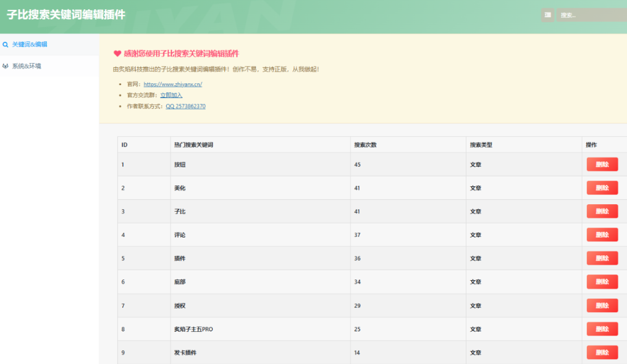Click search count 45
Screen dimensions: 627x364
coord(358,165)
